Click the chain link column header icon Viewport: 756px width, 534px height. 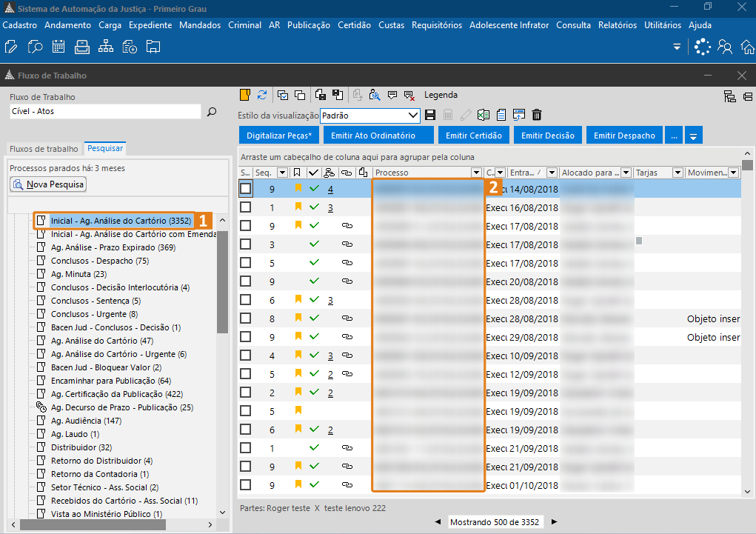point(347,173)
